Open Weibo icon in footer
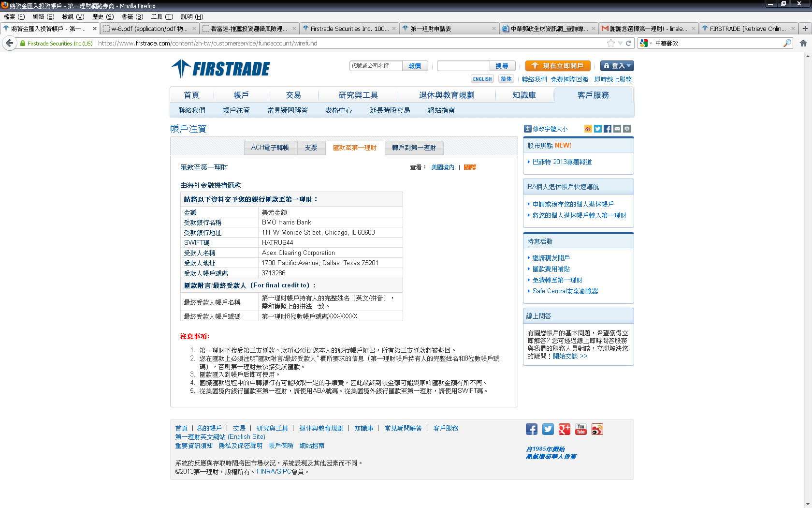The image size is (812, 508). tap(597, 429)
